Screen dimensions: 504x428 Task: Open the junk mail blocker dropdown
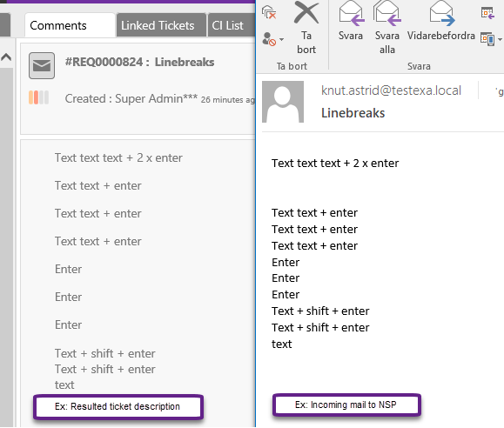point(273,39)
